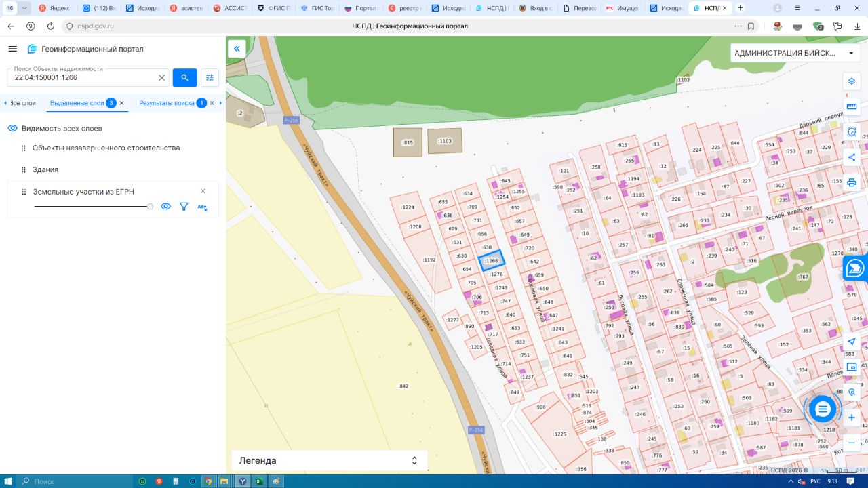Expand the tab group dropdown arrow
Viewport: 868px width, 488px height.
(x=25, y=8)
